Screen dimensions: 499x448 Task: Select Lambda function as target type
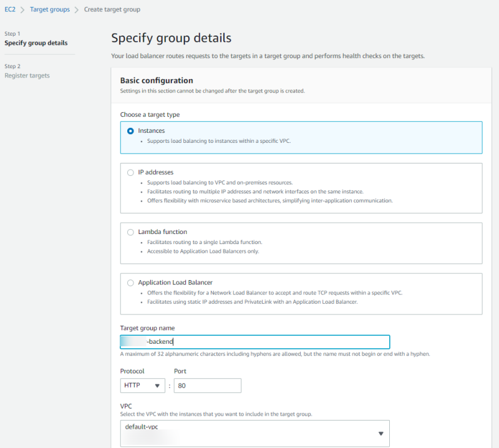pyautogui.click(x=130, y=232)
